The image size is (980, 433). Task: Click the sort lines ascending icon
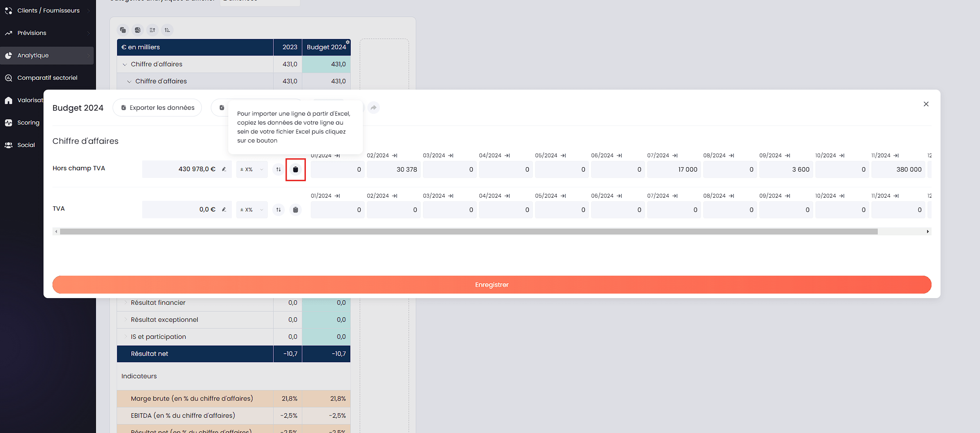[x=152, y=30]
